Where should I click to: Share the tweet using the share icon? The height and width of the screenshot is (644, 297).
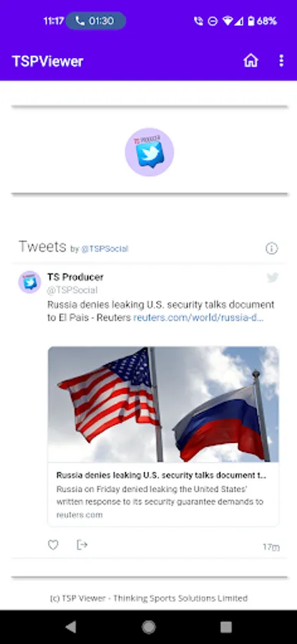(x=82, y=545)
